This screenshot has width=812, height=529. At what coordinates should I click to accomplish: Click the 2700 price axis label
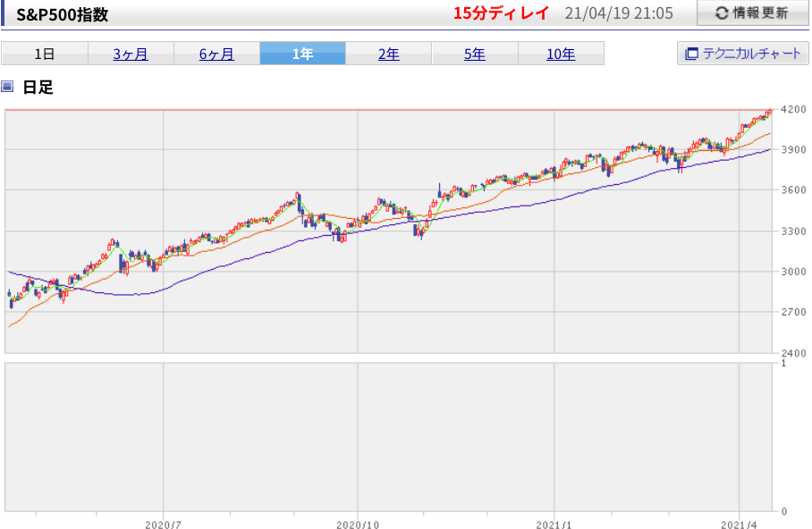(x=793, y=312)
